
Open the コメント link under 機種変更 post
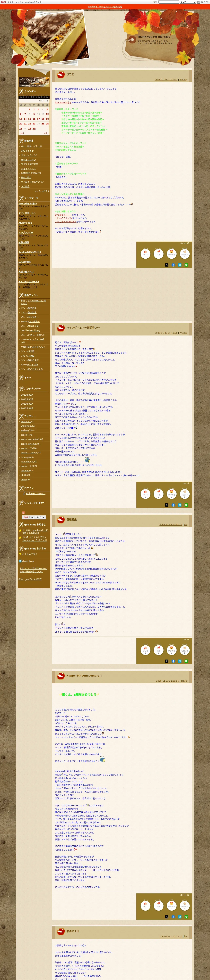[x=186, y=639]
